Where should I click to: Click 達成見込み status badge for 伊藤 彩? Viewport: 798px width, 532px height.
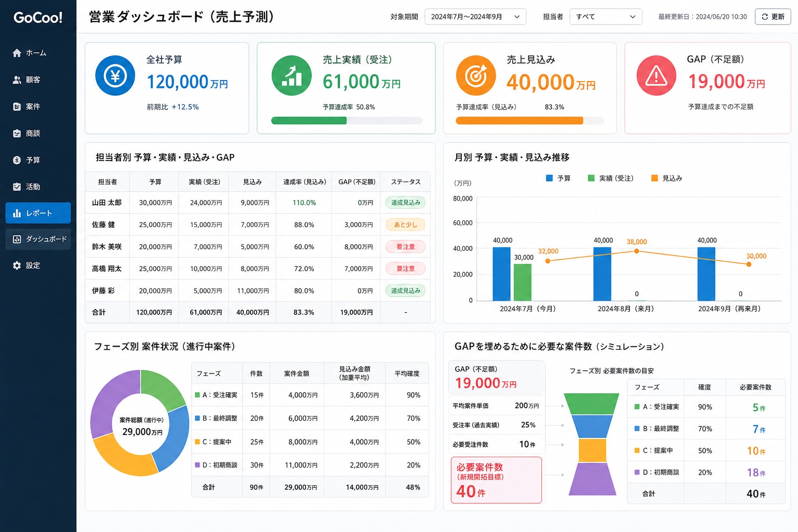[405, 291]
